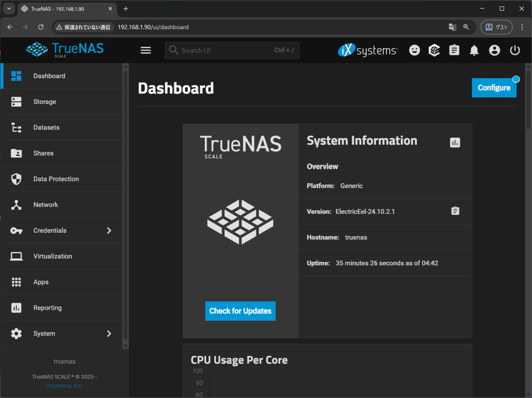
Task: Click the System gear icon
Action: pos(16,333)
